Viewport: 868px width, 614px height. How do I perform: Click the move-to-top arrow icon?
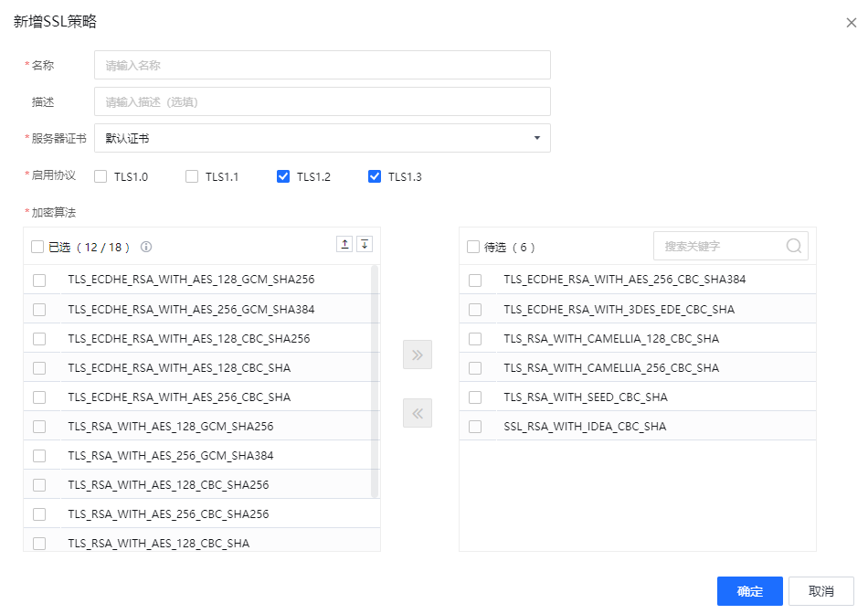[x=346, y=244]
